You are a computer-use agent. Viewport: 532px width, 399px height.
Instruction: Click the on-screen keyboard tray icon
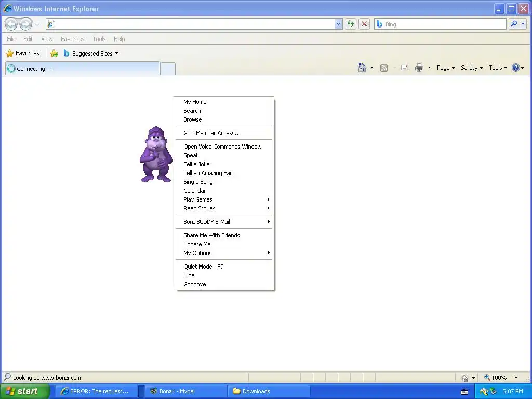click(x=464, y=392)
